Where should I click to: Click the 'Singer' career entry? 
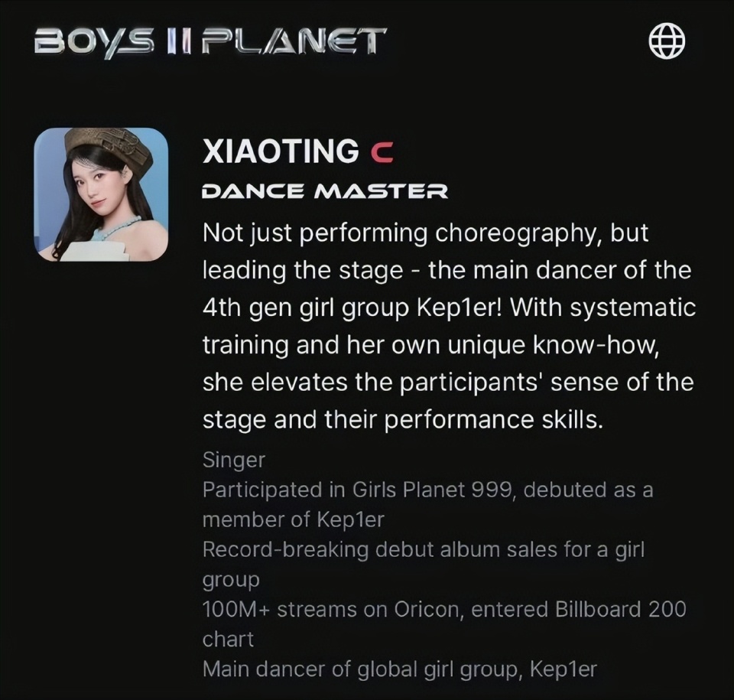tap(234, 460)
